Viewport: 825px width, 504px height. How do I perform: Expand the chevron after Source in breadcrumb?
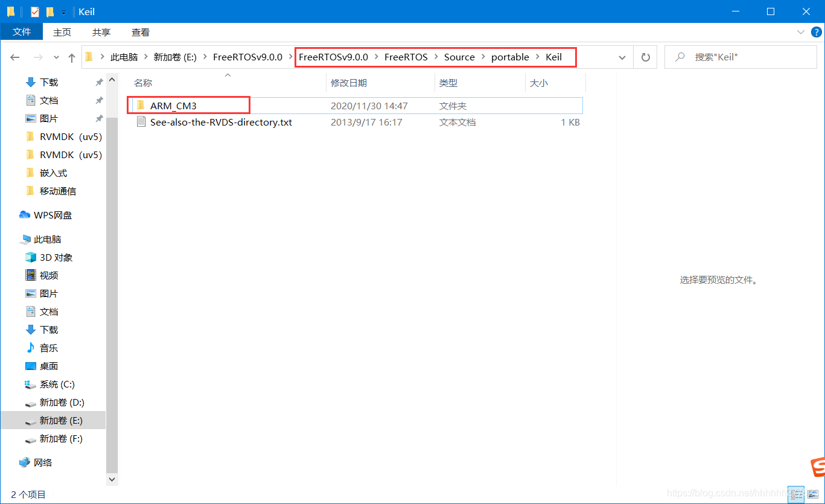[x=483, y=57]
